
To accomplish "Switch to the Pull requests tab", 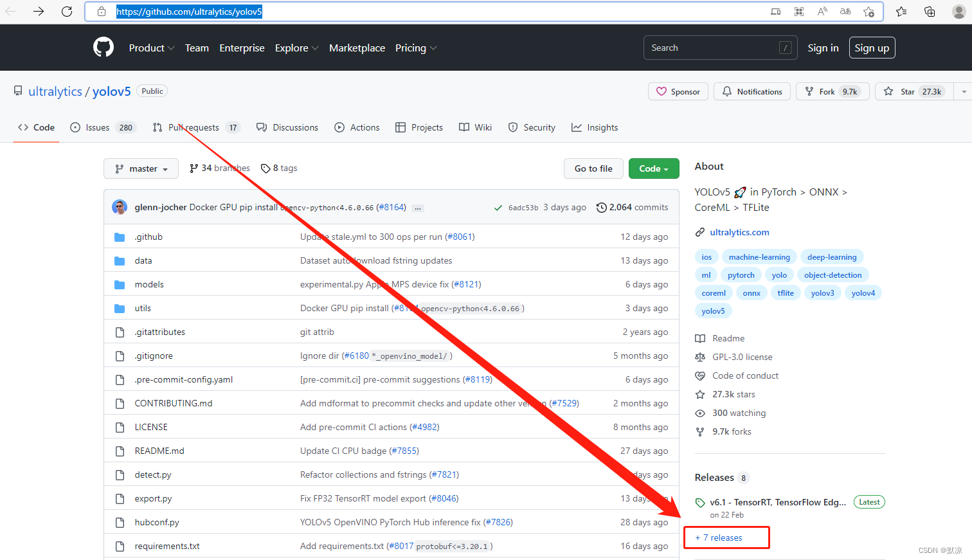I will [x=197, y=127].
